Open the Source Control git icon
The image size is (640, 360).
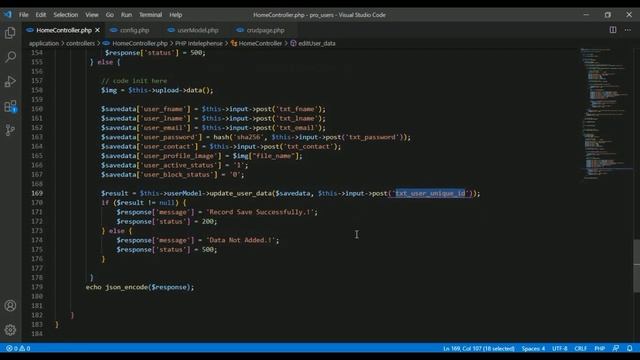pos(10,130)
